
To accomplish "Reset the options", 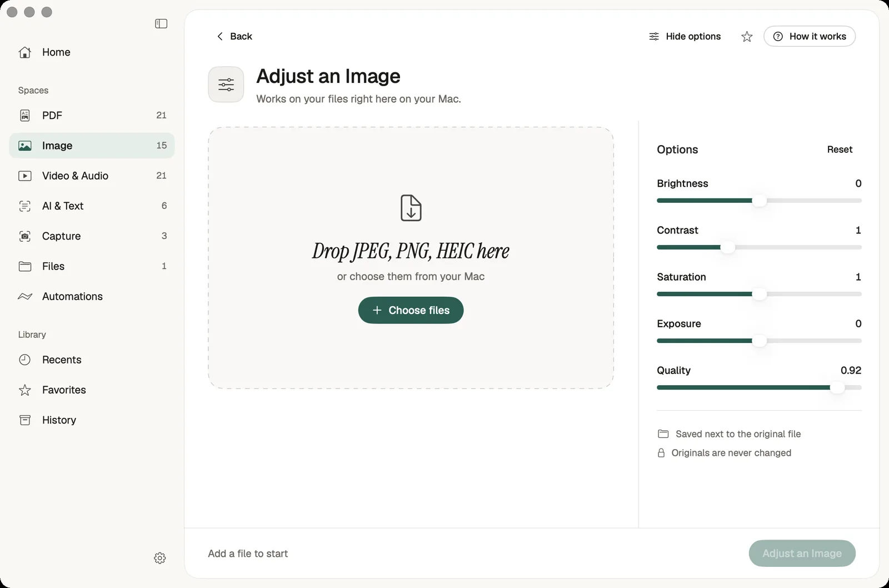I will pyautogui.click(x=840, y=150).
